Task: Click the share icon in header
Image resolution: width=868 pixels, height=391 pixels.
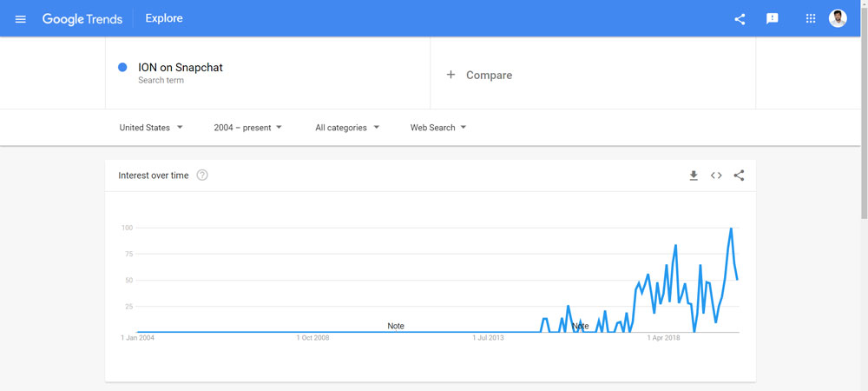Action: tap(740, 19)
